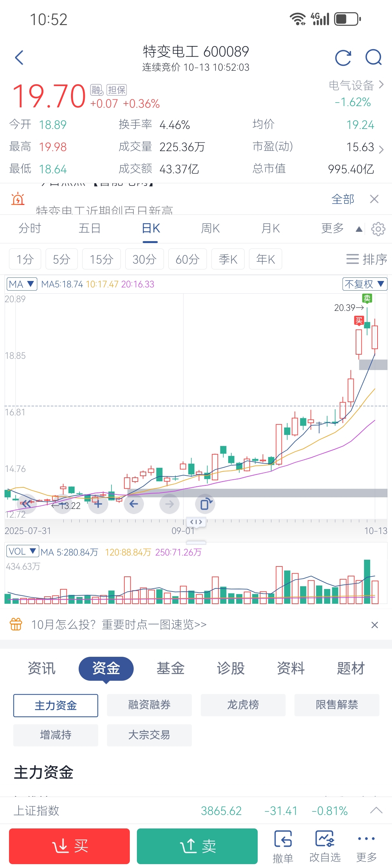Open the MA indicator dropdown
The width and height of the screenshot is (392, 868).
[22, 284]
